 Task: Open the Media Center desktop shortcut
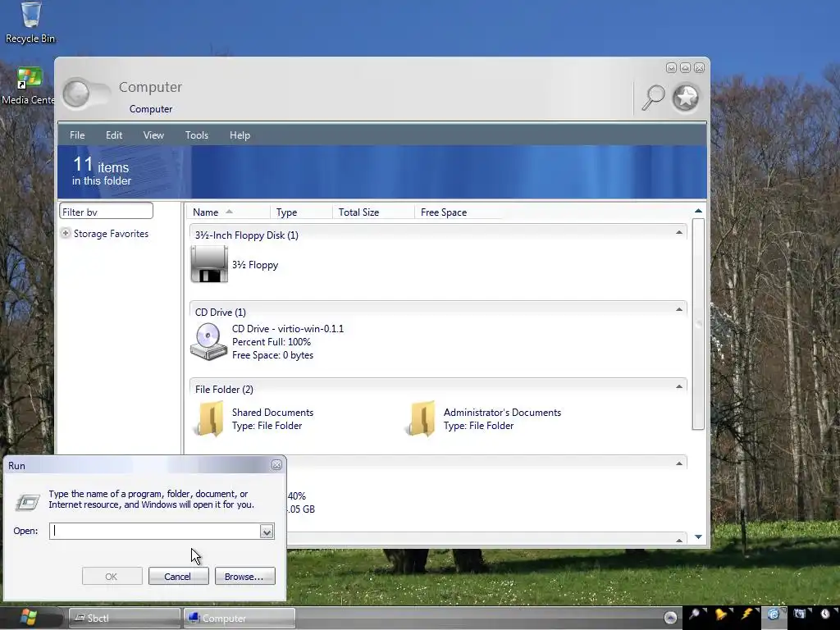click(x=28, y=85)
